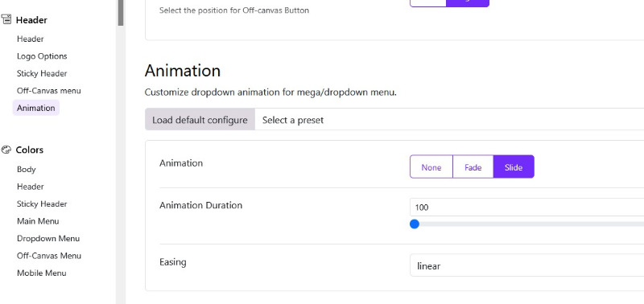Image resolution: width=644 pixels, height=304 pixels.
Task: Open Body colors settings
Action: [x=27, y=170]
